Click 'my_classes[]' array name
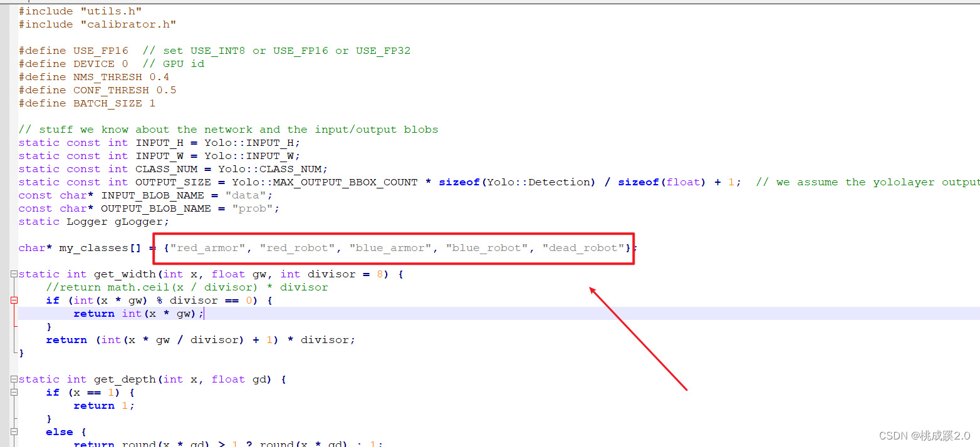This screenshot has height=447, width=980. [101, 248]
